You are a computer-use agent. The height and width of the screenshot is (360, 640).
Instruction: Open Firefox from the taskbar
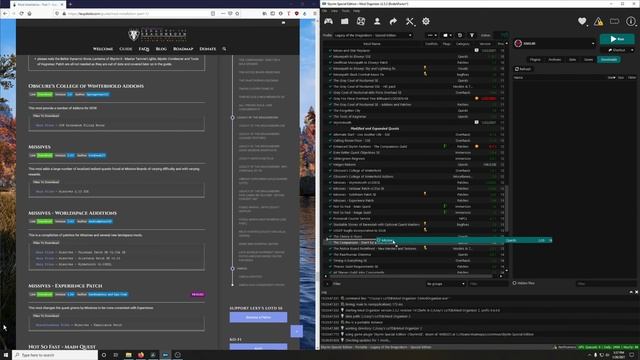[141, 355]
